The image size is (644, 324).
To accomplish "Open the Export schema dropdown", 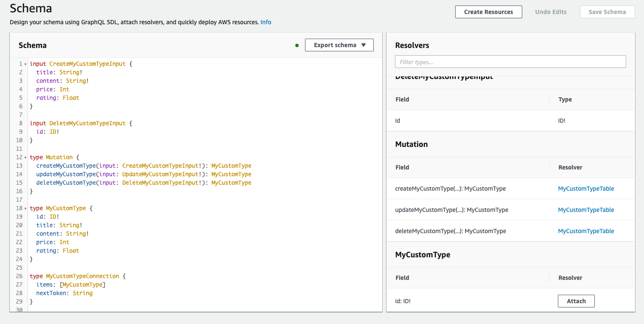I will (339, 45).
